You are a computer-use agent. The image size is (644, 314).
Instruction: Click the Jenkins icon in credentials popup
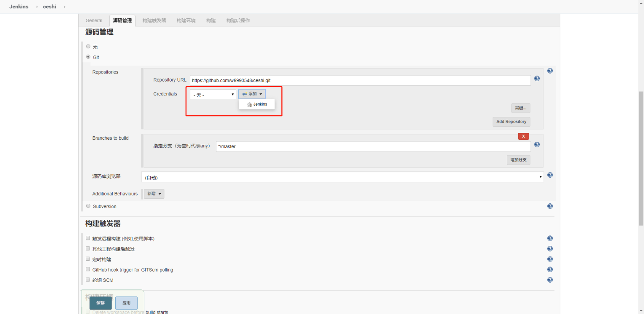pos(250,105)
